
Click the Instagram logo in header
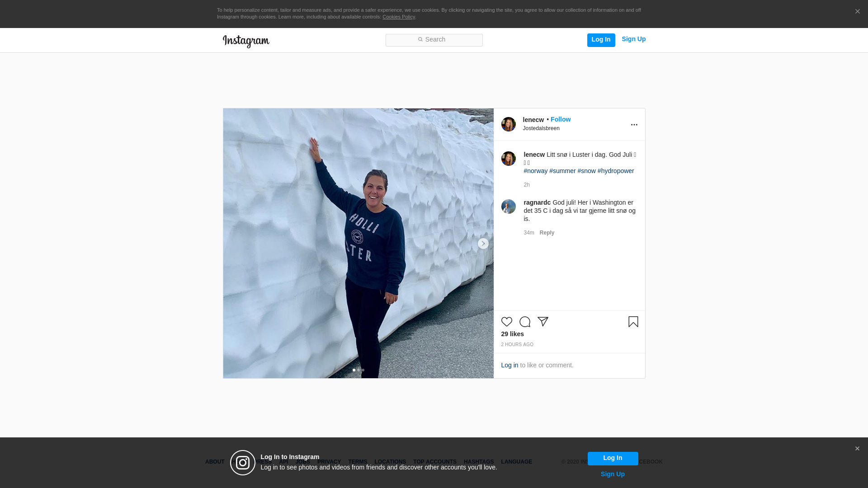pos(246,41)
